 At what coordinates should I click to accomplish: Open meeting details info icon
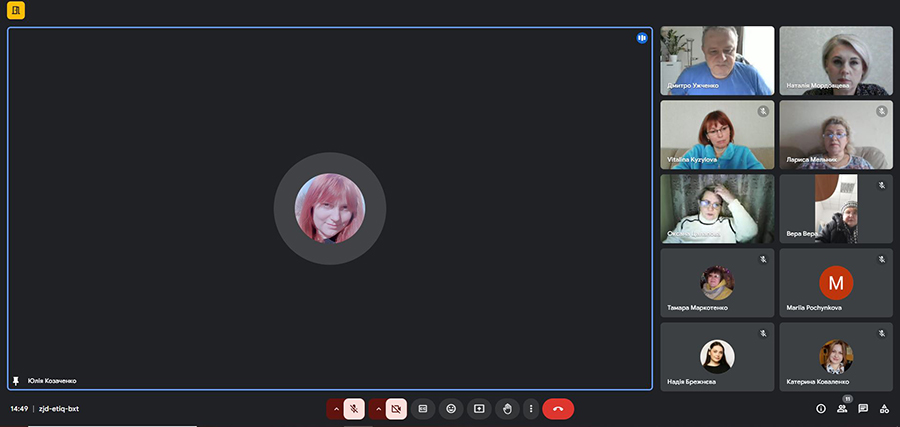tap(821, 408)
